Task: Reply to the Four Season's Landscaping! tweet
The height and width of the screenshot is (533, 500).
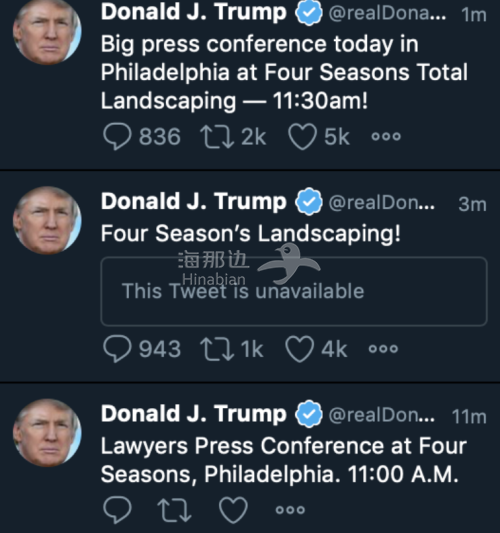Action: tap(117, 349)
